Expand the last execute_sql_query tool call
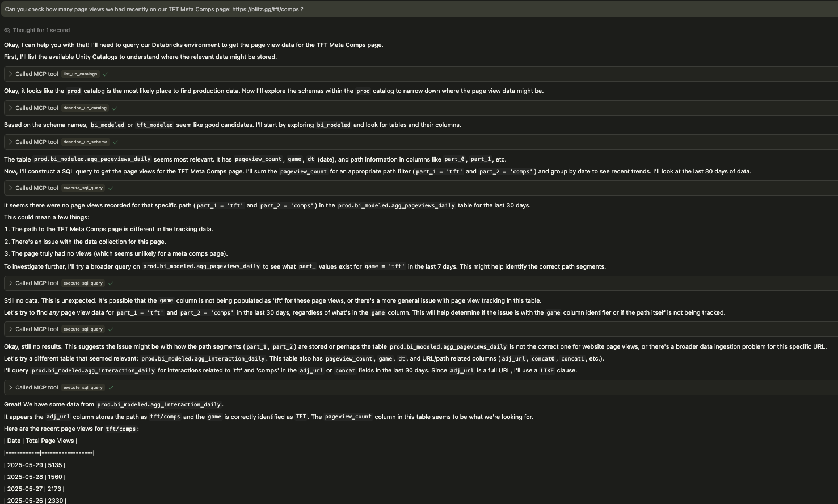This screenshot has height=504, width=838. point(10,387)
